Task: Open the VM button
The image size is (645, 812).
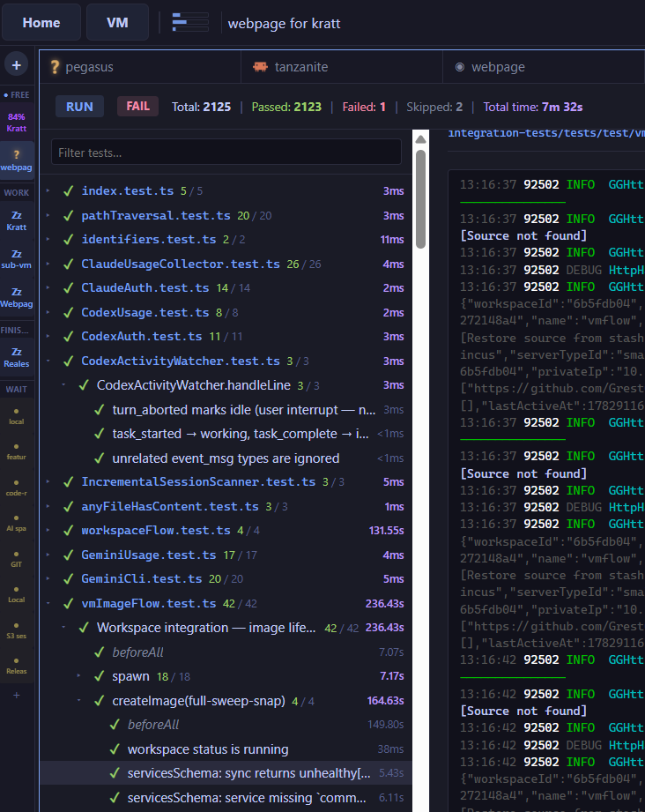Action: click(117, 23)
